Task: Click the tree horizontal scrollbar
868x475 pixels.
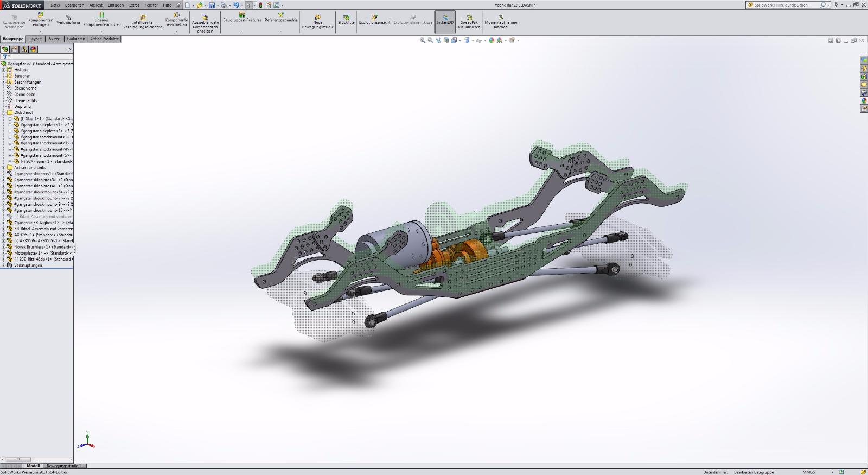Action: (x=37, y=460)
